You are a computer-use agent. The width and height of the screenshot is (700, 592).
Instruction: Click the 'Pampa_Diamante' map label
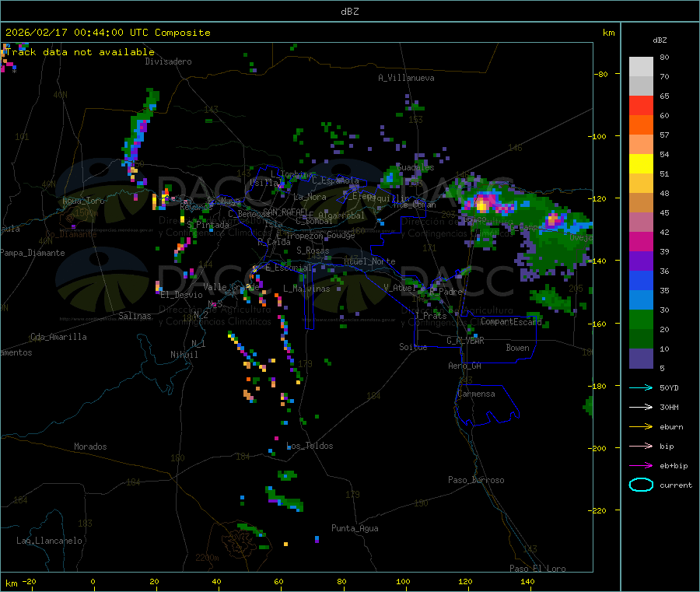(32, 253)
